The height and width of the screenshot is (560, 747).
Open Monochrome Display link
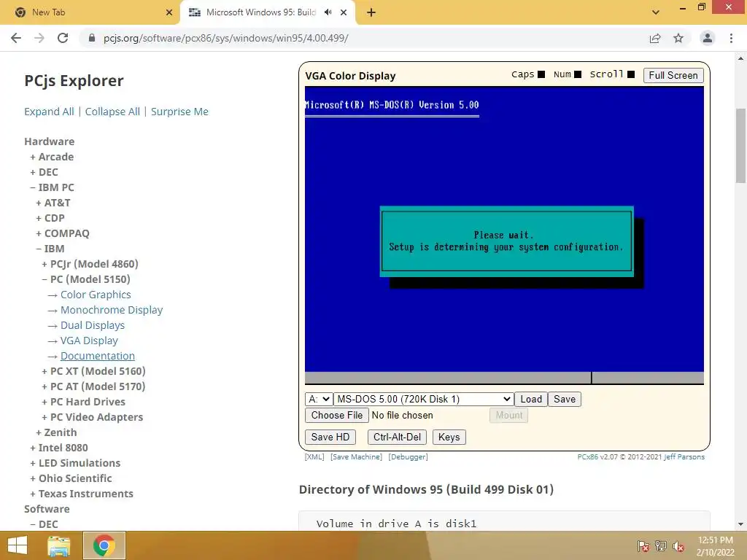click(x=112, y=310)
